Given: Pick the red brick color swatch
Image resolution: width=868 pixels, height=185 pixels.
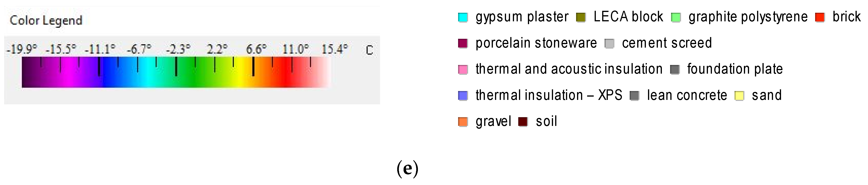Looking at the screenshot, I should pos(820,17).
